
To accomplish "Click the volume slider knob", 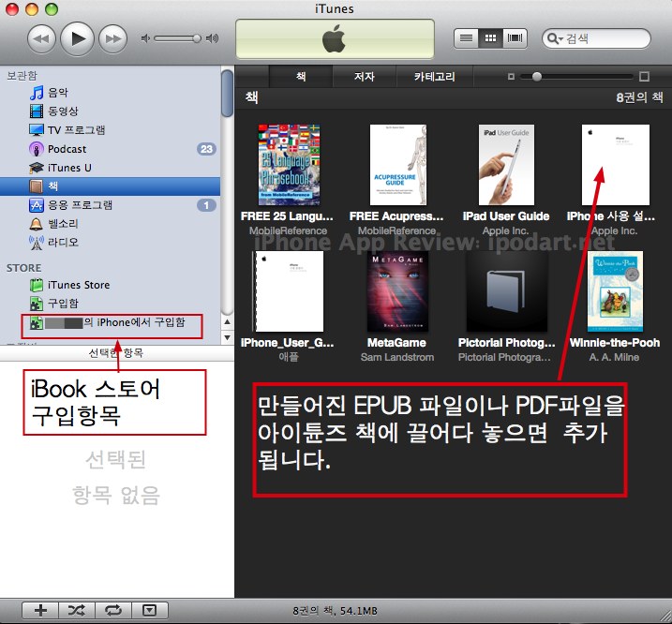I will (x=197, y=38).
